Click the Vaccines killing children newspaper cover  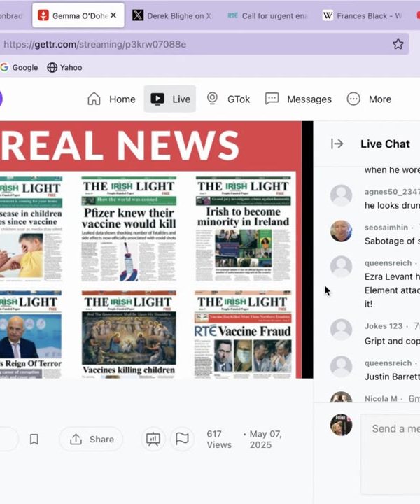click(129, 335)
